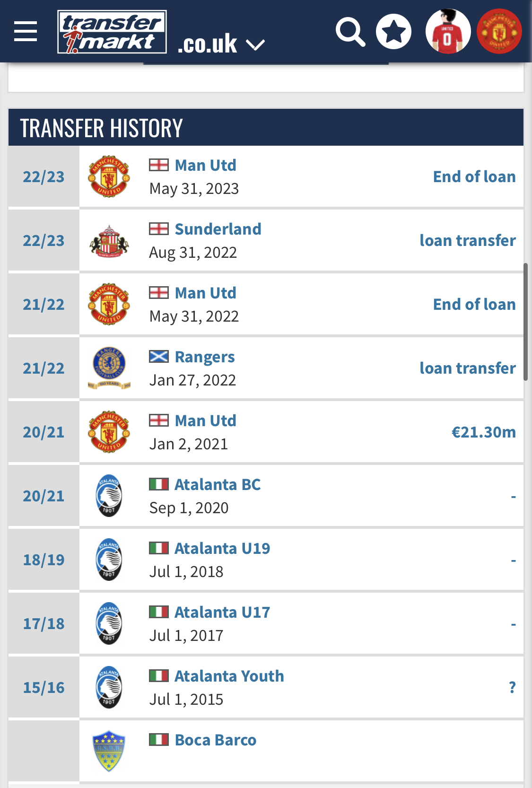
Task: Go to Transfermarkt home via logo
Action: click(112, 32)
